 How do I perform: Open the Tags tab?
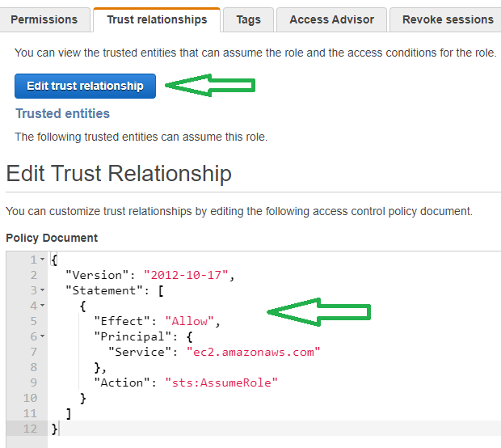(248, 19)
